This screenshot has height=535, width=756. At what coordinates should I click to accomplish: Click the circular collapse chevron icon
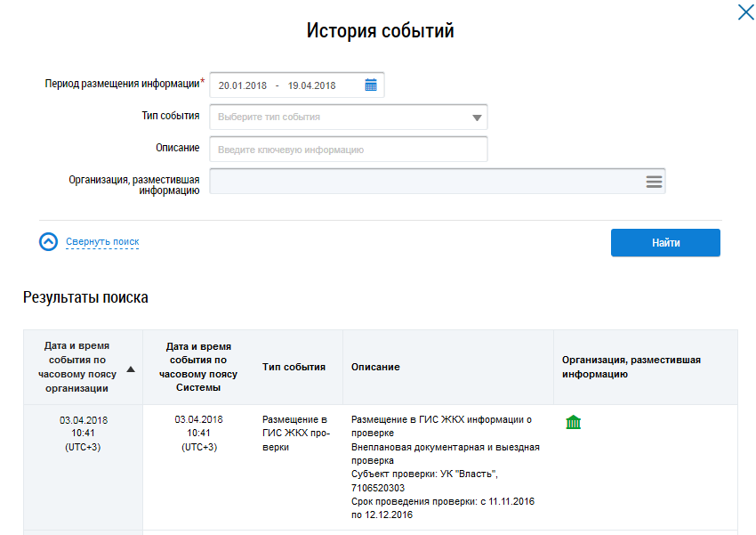coord(48,242)
